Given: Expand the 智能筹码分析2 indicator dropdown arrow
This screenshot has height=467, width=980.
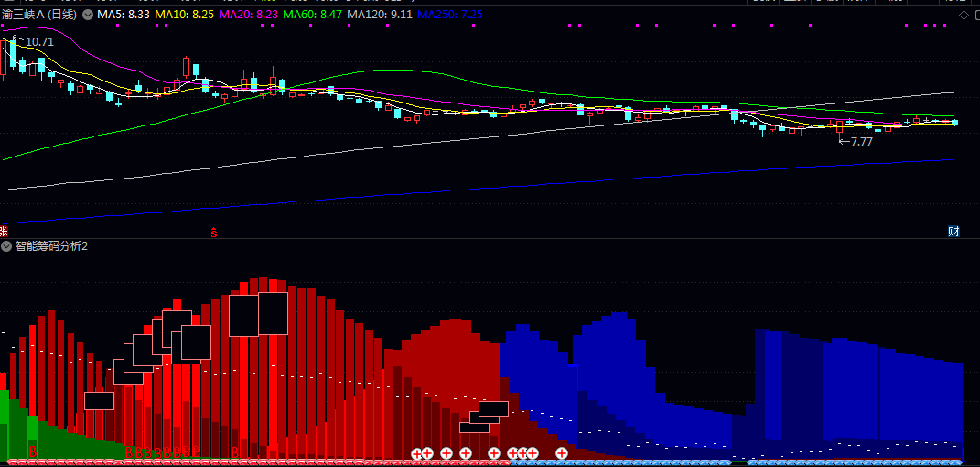Looking at the screenshot, I should point(6,246).
